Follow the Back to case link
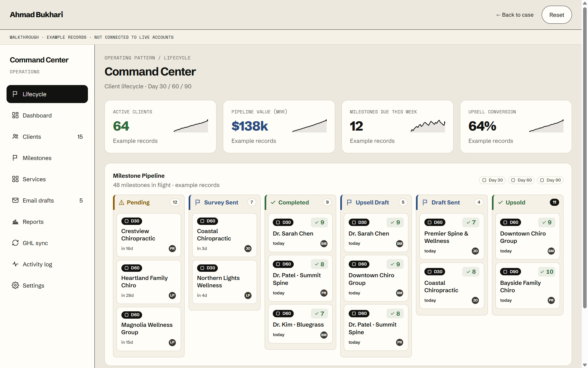Screen dimensions: 588x368 point(514,15)
